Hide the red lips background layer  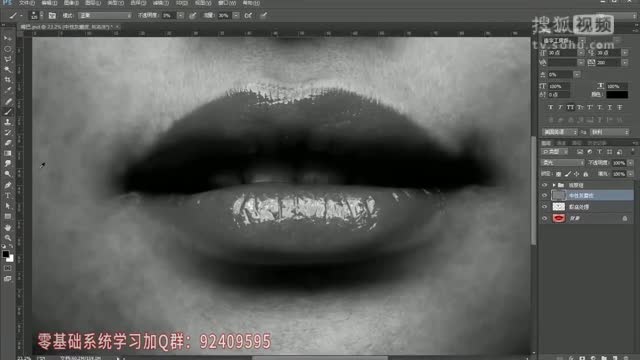point(544,218)
